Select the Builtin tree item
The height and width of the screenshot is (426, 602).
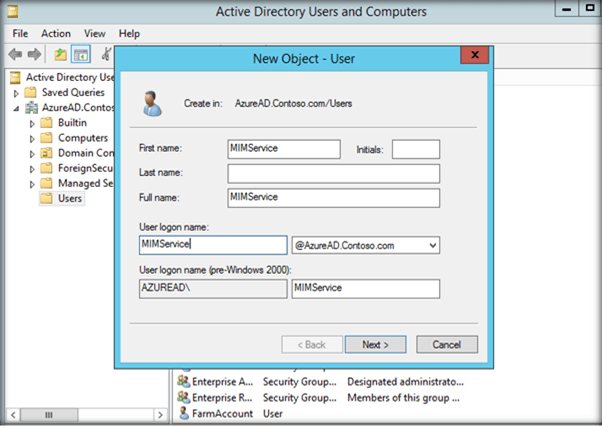click(x=73, y=123)
